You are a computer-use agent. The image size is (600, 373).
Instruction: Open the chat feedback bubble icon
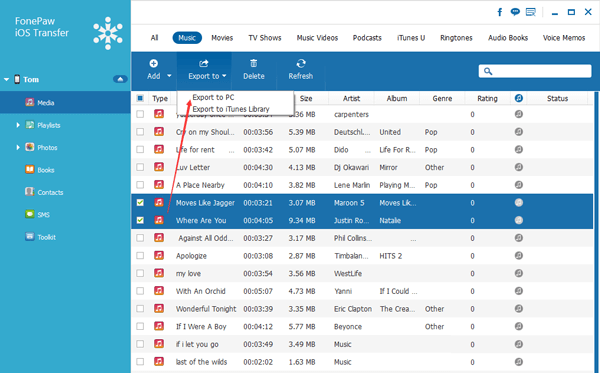click(x=515, y=12)
